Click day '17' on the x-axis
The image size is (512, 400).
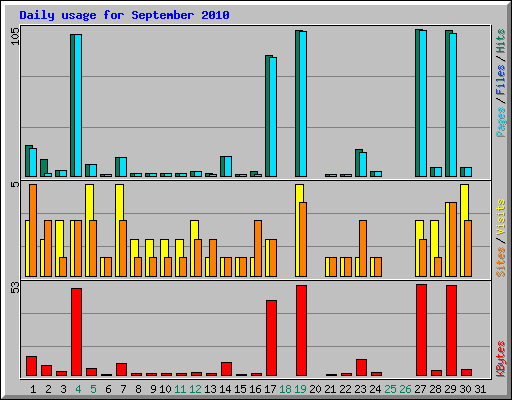tap(270, 389)
